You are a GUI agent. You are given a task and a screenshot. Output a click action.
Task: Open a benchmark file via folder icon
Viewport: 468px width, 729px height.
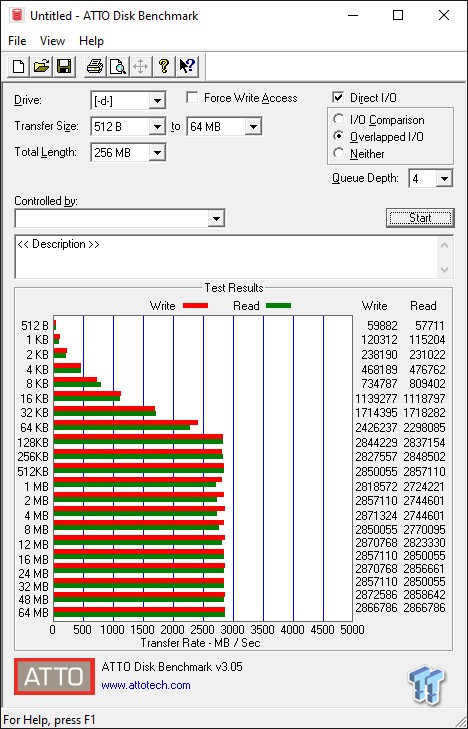tap(41, 66)
